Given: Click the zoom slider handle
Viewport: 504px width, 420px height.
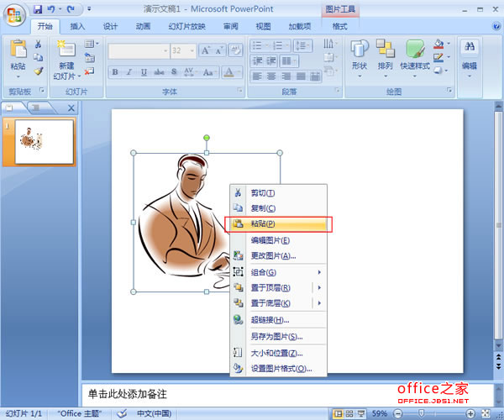Looking at the screenshot, I should pos(422,413).
